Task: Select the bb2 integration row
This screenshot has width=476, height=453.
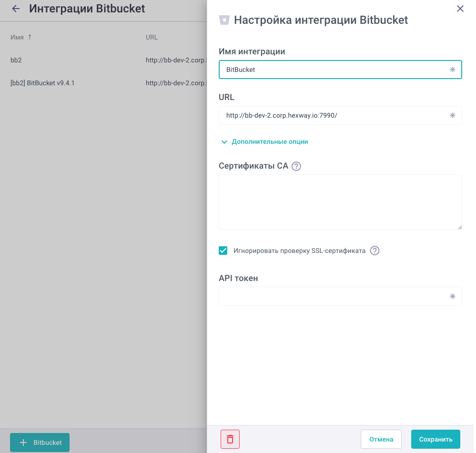Action: (103, 60)
